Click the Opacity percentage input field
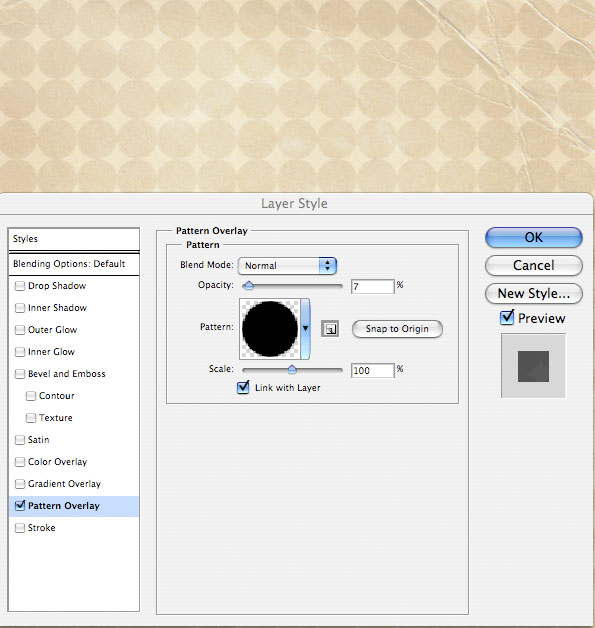The width and height of the screenshot is (595, 628). pyautogui.click(x=373, y=286)
